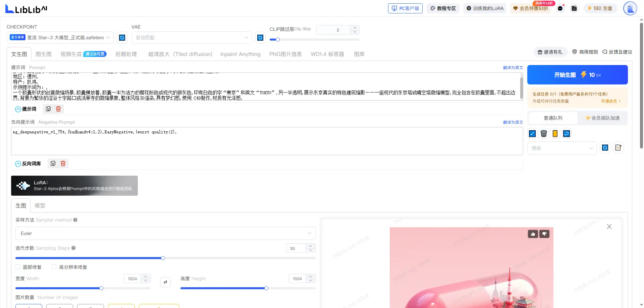Click the gray trash bin icon beside the blue arrow
This screenshot has width=644, height=308.
tap(544, 134)
